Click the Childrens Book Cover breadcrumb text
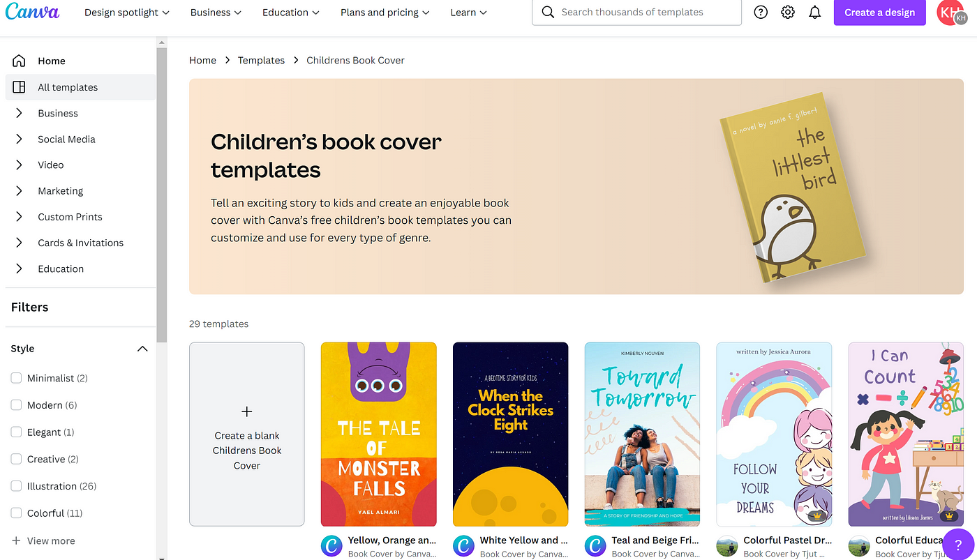Screen dimensions: 977x560 click(x=355, y=60)
